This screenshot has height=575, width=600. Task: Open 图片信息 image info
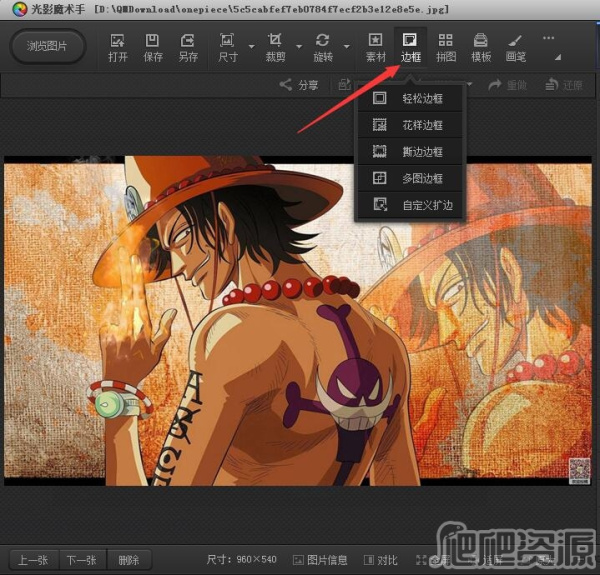click(320, 560)
